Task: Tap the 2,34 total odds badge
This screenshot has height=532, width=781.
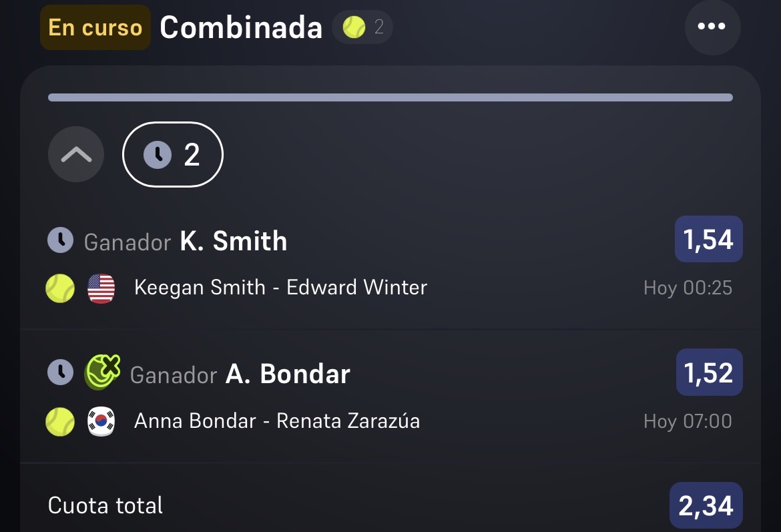Action: click(x=706, y=505)
